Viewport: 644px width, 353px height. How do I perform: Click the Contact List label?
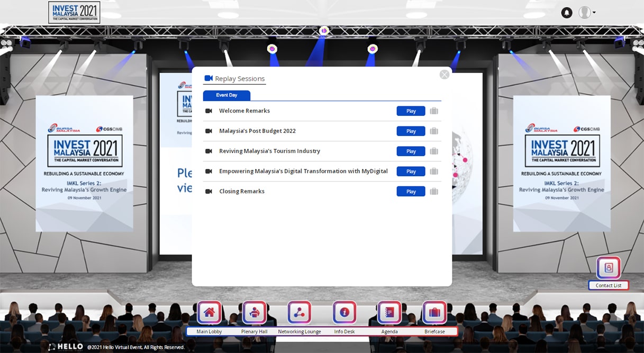tap(609, 286)
